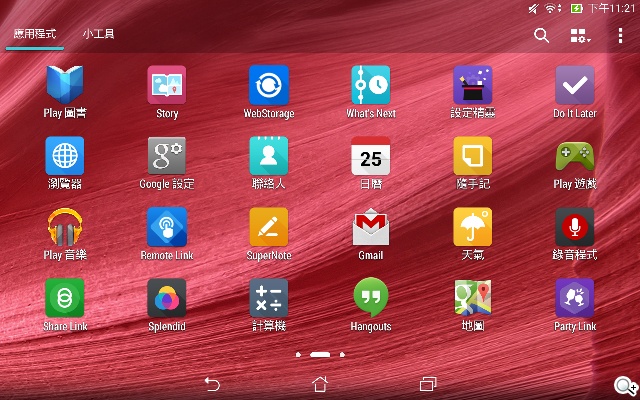Tap the battery charging status icon
Viewport: 640px width, 400px height.
pos(576,8)
